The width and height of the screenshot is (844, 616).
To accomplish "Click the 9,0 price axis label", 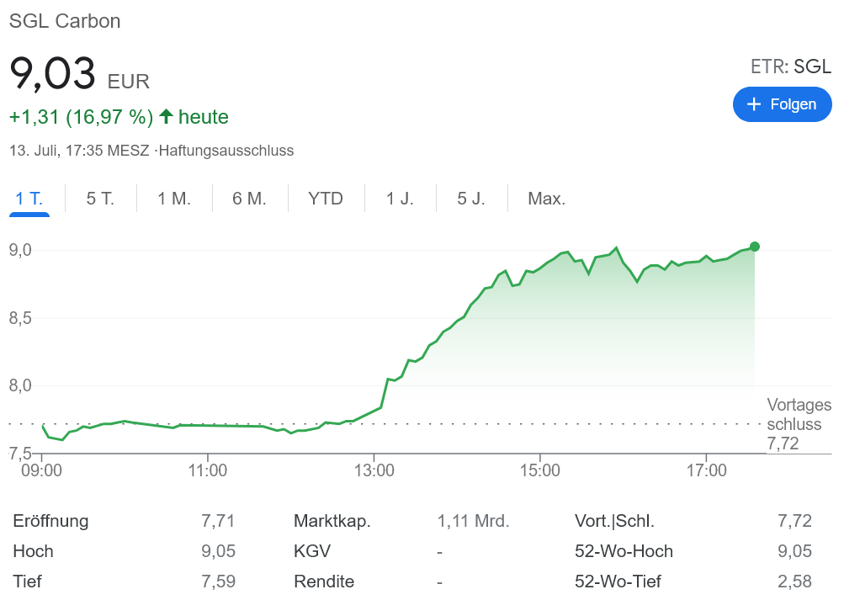I will 20,250.
